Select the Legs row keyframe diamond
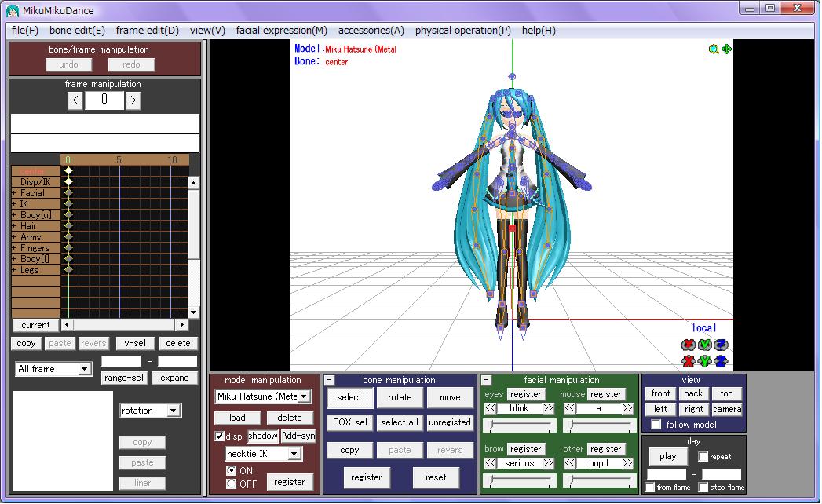This screenshot has width=822, height=504. (68, 270)
